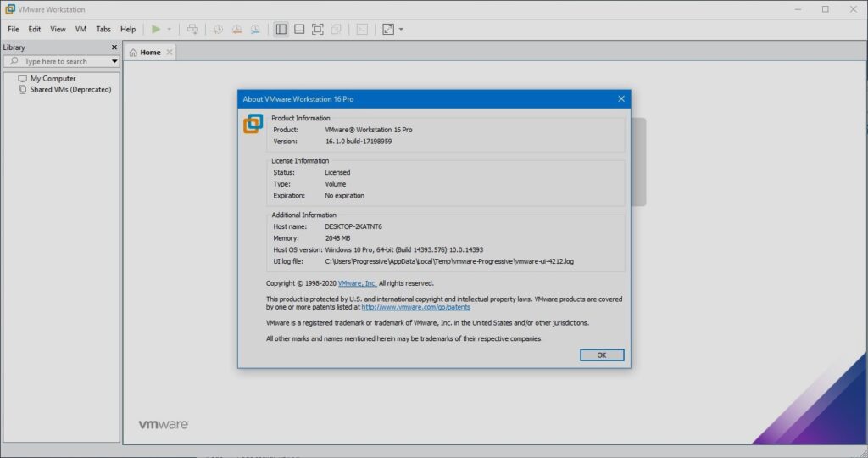Click the 'Volume' license type value

tap(336, 184)
